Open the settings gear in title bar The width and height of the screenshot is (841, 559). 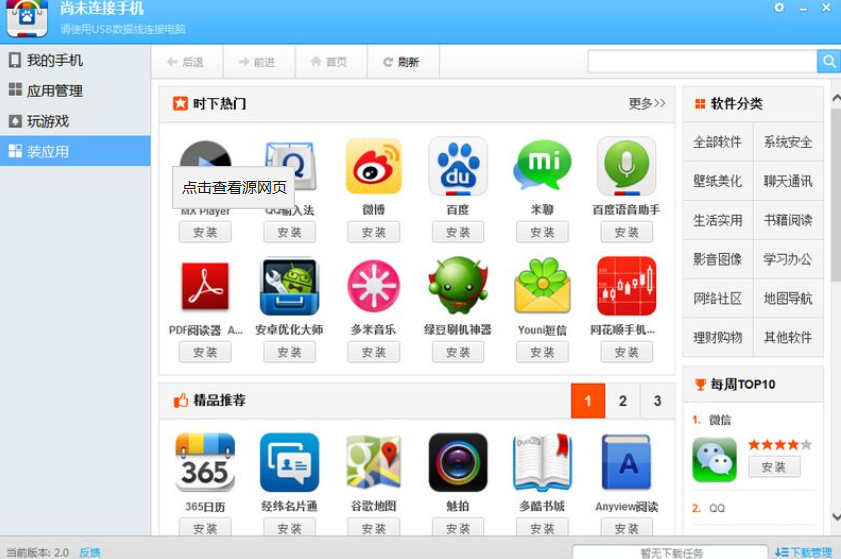click(779, 8)
